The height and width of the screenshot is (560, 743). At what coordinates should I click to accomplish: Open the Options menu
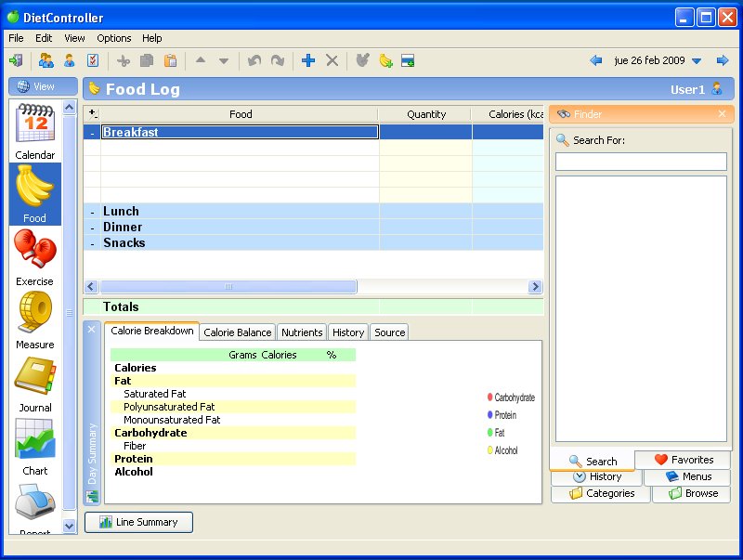(x=113, y=38)
